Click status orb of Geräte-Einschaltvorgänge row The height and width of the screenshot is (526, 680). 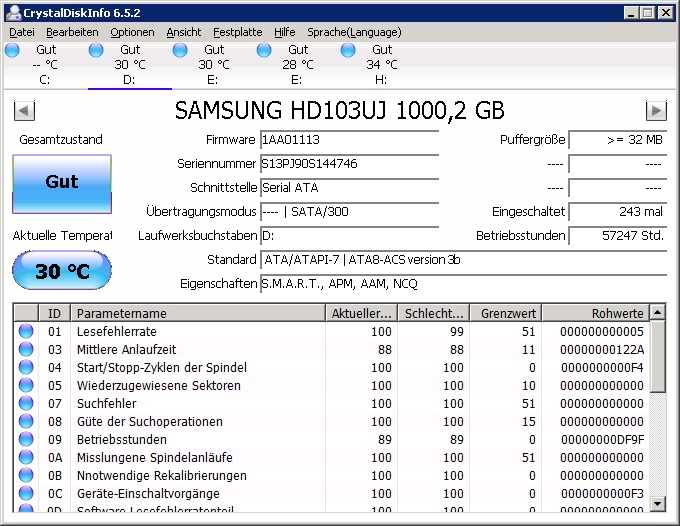coord(26,493)
